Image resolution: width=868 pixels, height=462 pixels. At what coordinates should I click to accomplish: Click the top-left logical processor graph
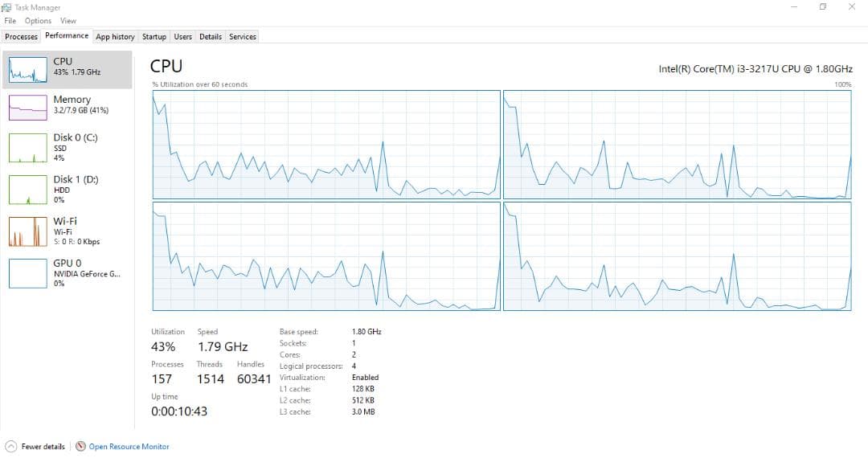tap(325, 145)
